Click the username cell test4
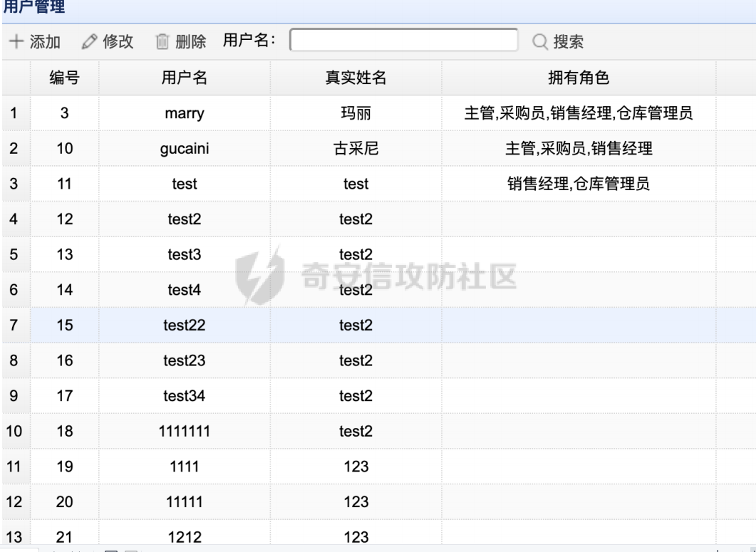Viewport: 756px width, 552px height. [185, 290]
